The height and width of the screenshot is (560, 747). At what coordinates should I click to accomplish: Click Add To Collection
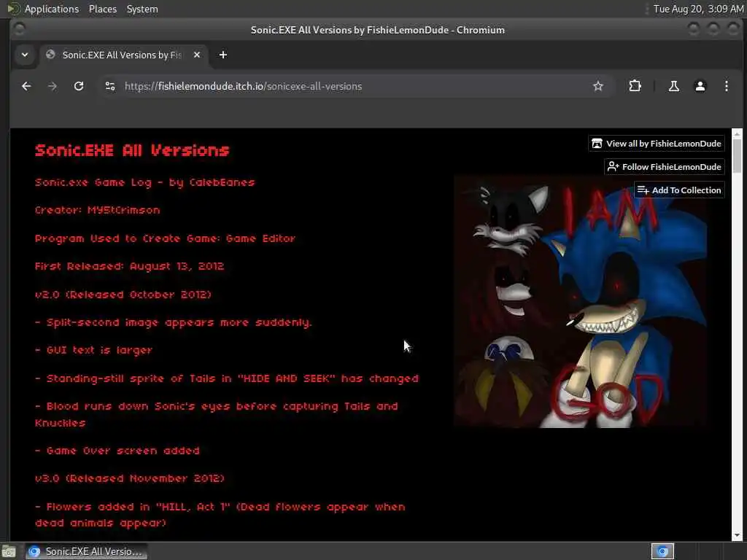click(x=679, y=190)
